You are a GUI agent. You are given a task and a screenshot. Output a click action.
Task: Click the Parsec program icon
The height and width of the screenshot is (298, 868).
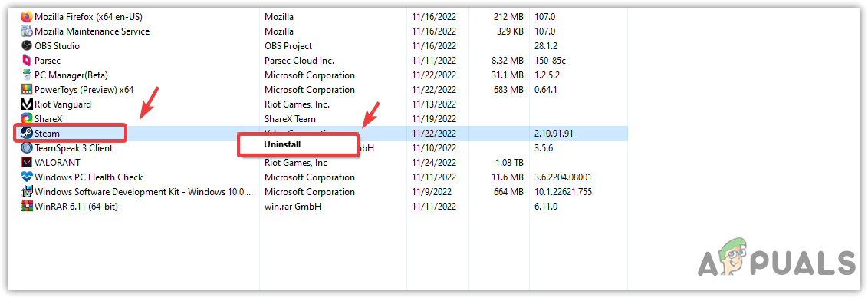pyautogui.click(x=27, y=61)
